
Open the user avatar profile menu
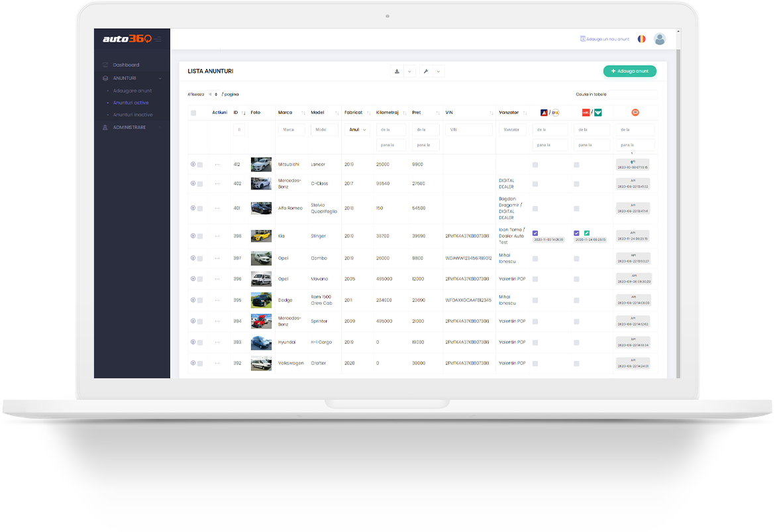659,38
